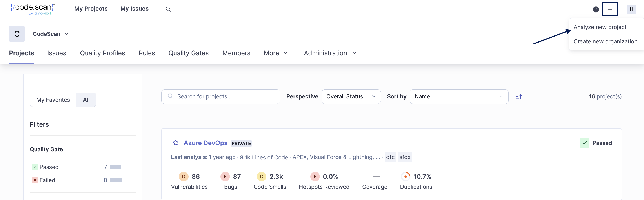
Task: Go to My Issues
Action: (134, 9)
